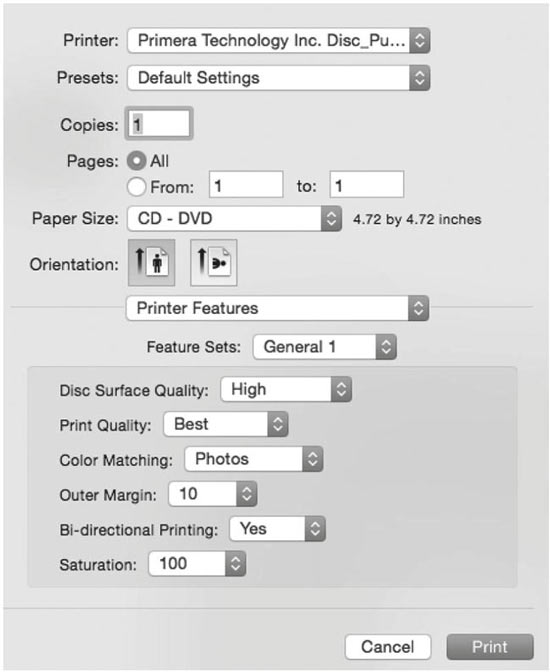The width and height of the screenshot is (550, 672).
Task: Click the Printer dropdown arrows icon
Action: [420, 41]
